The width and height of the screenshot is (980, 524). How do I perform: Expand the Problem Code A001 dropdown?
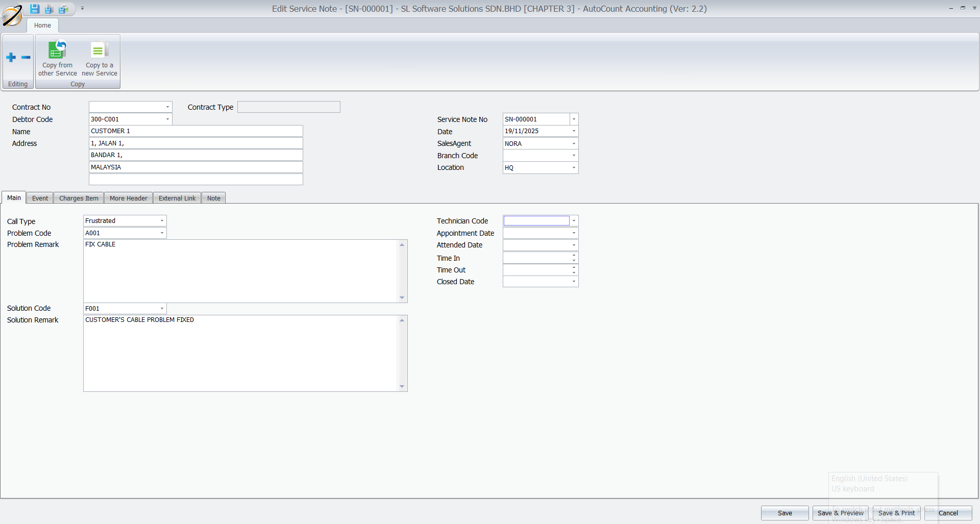coord(162,233)
